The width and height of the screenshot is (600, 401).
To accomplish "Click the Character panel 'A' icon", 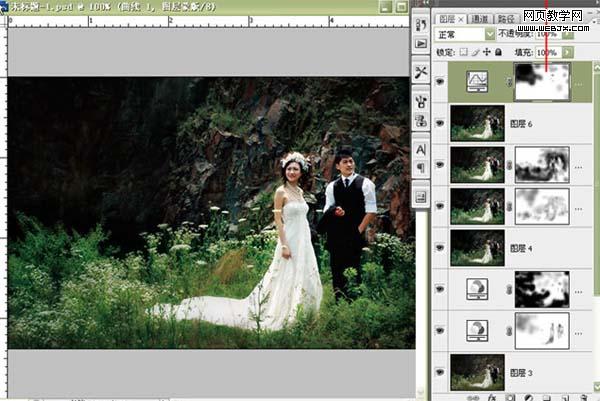I will click(x=420, y=148).
